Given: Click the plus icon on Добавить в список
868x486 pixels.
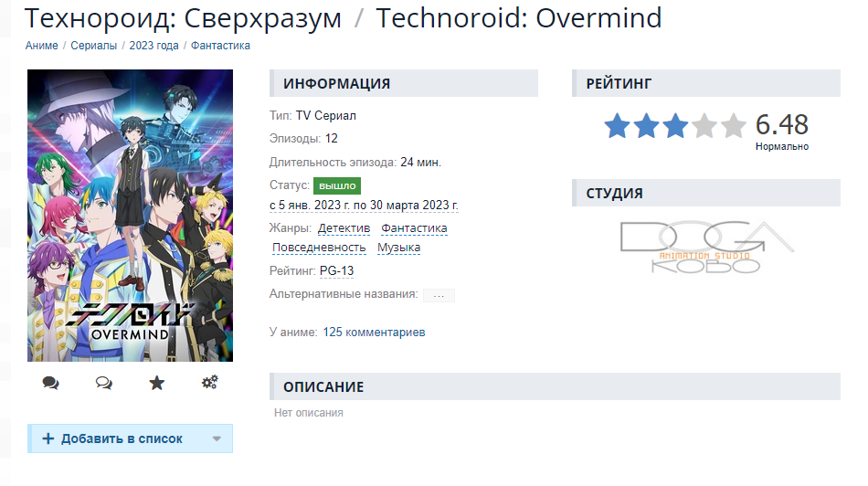Looking at the screenshot, I should pyautogui.click(x=48, y=438).
